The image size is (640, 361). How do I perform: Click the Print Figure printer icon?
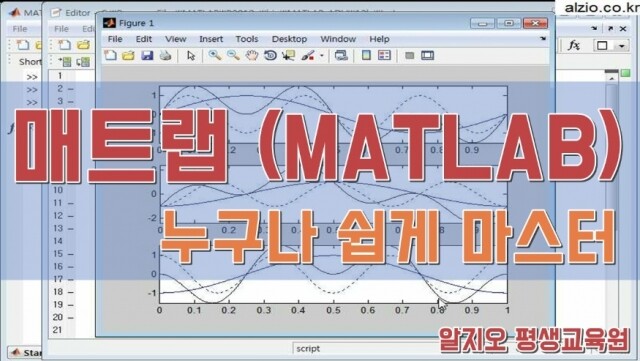pos(165,55)
